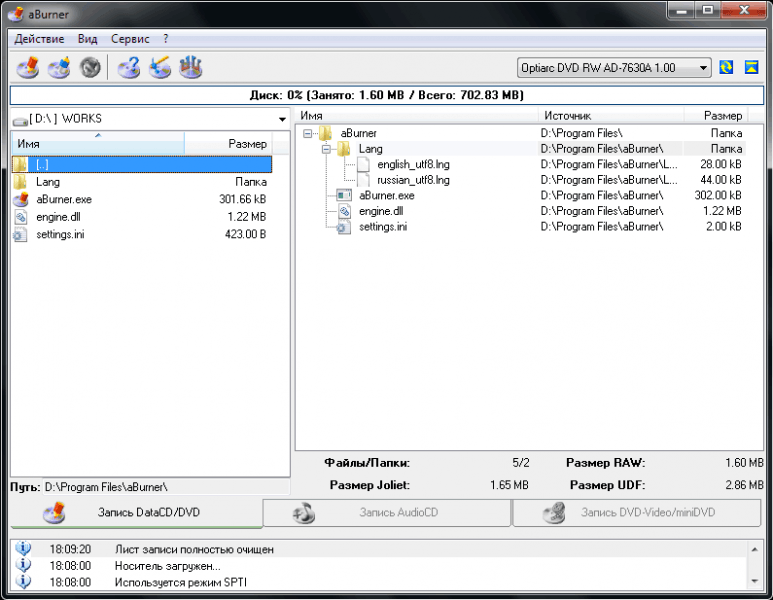
Task: Click the russian_utf8.lng file icon
Action: (363, 180)
